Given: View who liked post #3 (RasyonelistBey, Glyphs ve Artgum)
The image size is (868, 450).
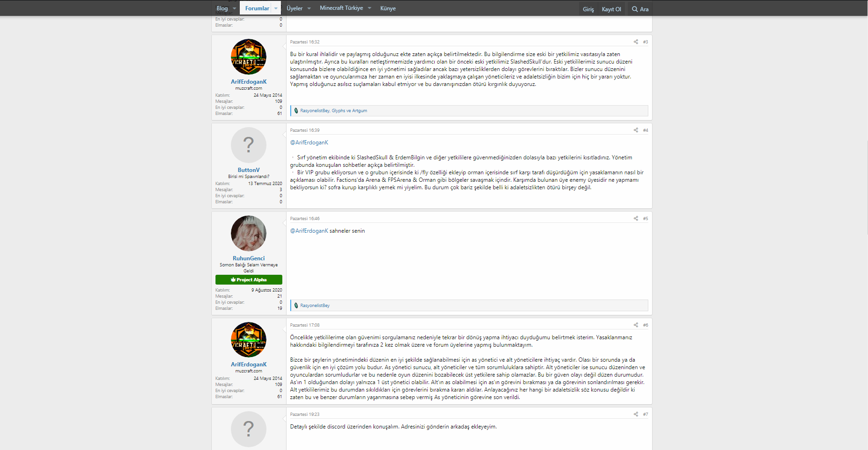Looking at the screenshot, I should [334, 111].
